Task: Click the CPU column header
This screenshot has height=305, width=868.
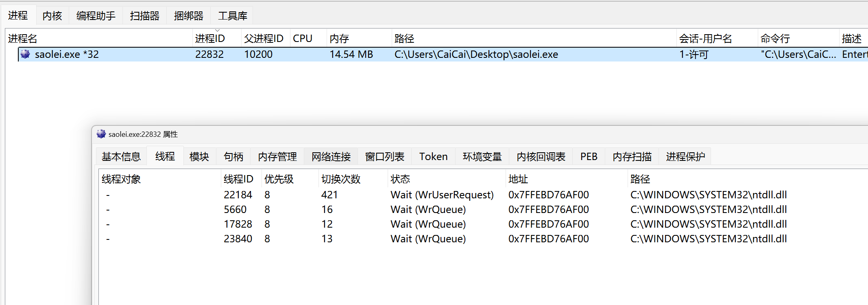Action: (308, 38)
